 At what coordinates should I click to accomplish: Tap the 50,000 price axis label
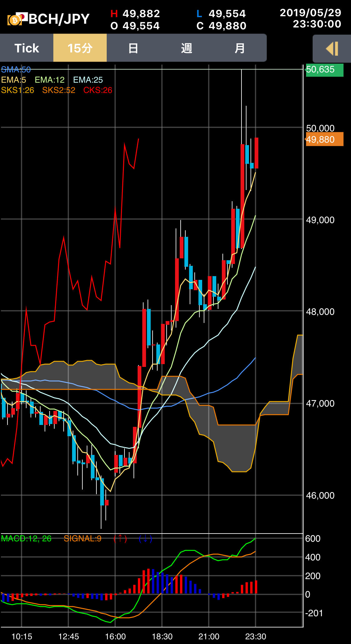(x=320, y=128)
